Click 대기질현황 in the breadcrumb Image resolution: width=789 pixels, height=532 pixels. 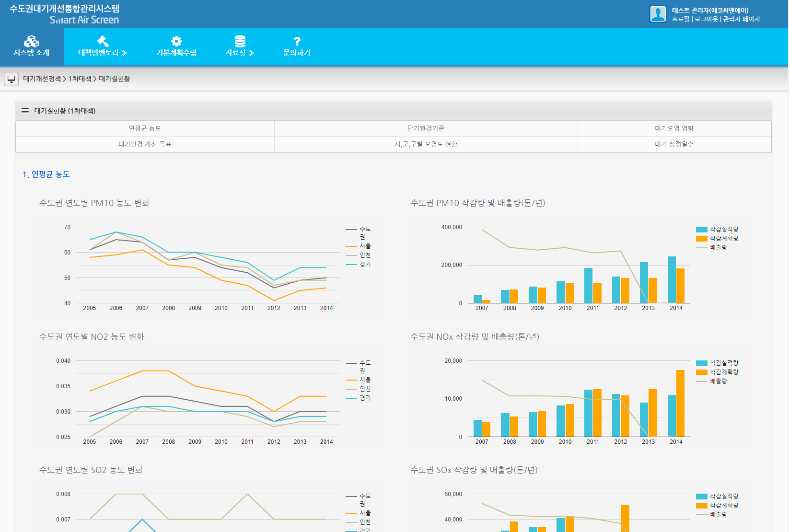pyautogui.click(x=115, y=79)
